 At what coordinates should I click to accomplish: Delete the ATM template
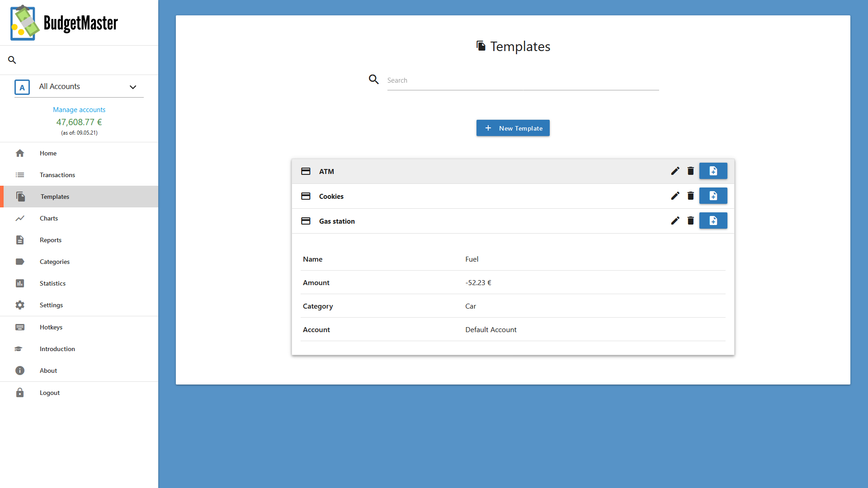pos(690,171)
